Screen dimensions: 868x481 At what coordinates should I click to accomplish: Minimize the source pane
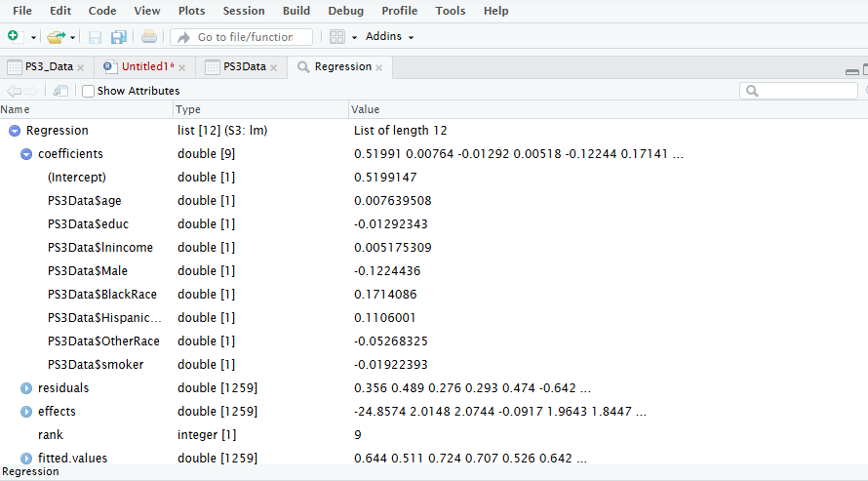pos(852,71)
